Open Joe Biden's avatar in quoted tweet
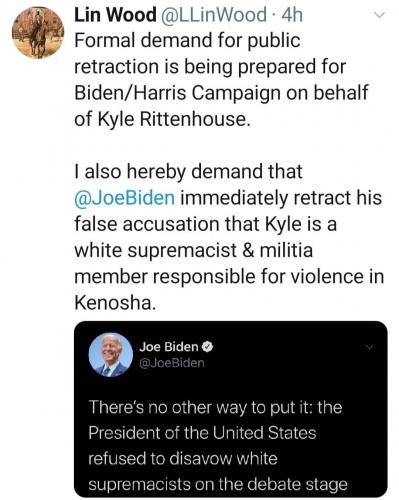Viewport: 399px width, 500px height. (111, 355)
